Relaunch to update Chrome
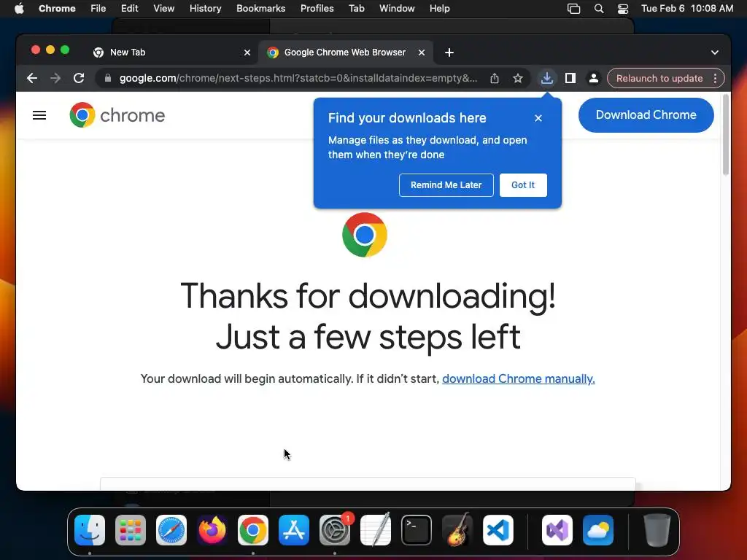 coord(659,78)
